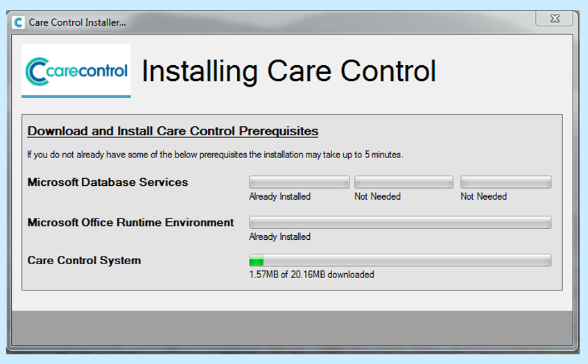Click the Care Control System label
The height and width of the screenshot is (364, 588).
[x=84, y=261]
